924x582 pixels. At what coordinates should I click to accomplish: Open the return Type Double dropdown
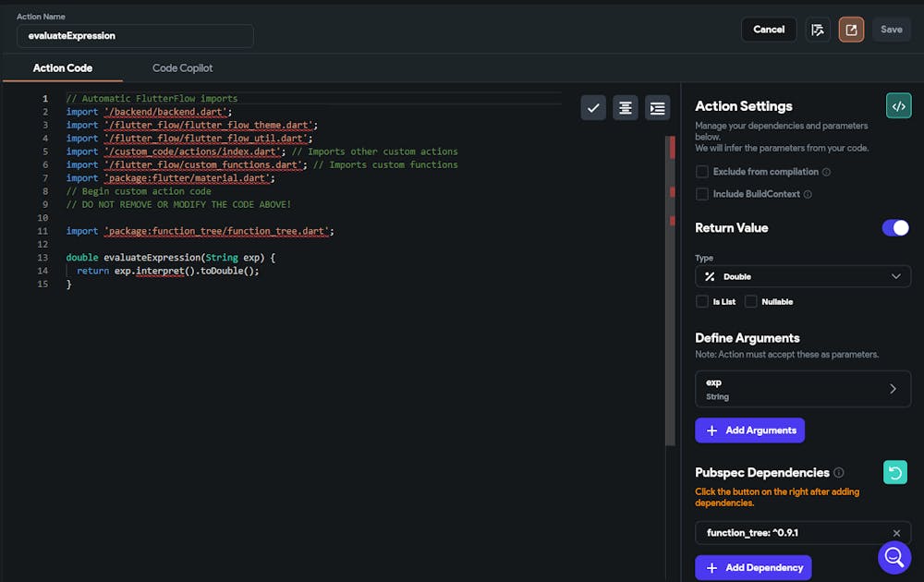click(802, 276)
